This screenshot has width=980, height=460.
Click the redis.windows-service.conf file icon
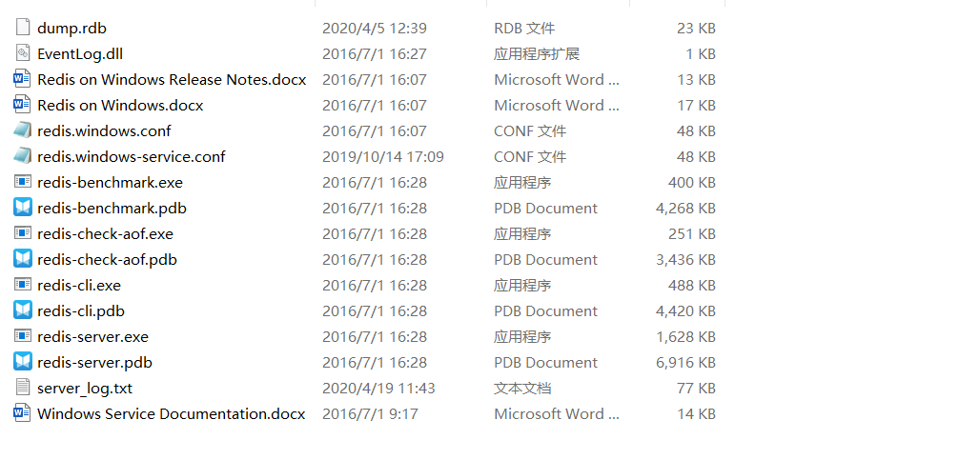click(x=23, y=156)
